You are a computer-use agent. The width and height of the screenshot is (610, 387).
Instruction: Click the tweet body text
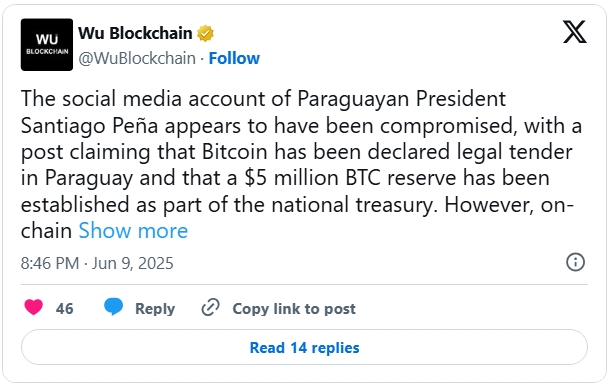[301, 165]
